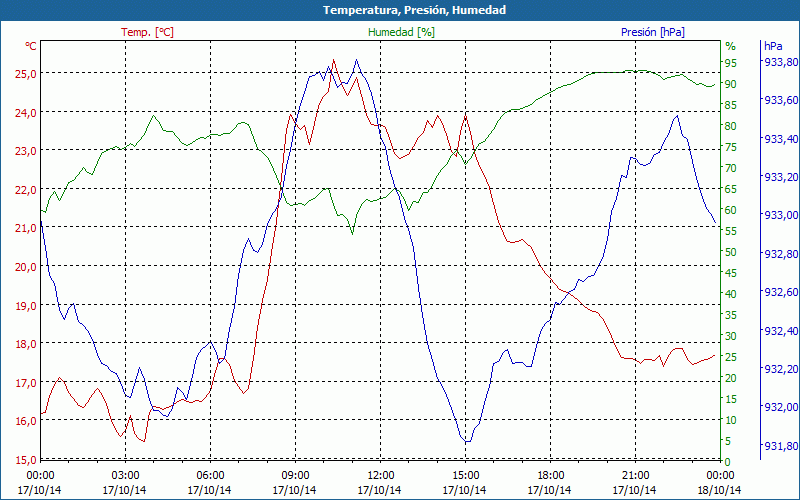
Task: Click the '20,0' temperature axis value
Action: tap(26, 267)
